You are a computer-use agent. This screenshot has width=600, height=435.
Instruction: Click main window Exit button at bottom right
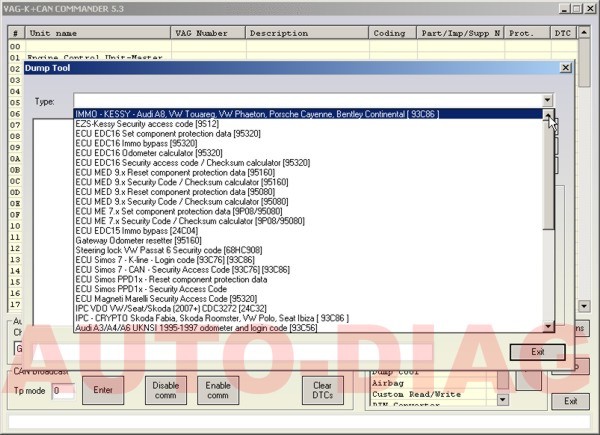click(570, 401)
